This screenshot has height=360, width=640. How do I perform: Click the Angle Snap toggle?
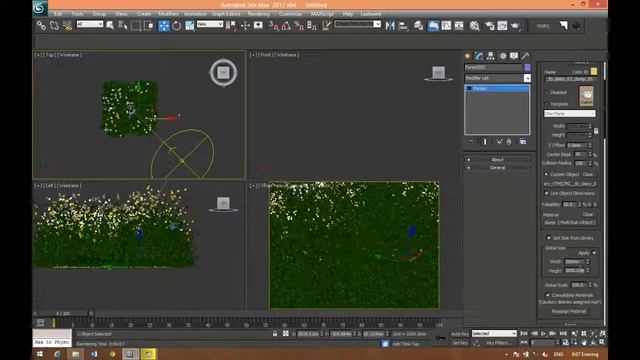(x=286, y=26)
